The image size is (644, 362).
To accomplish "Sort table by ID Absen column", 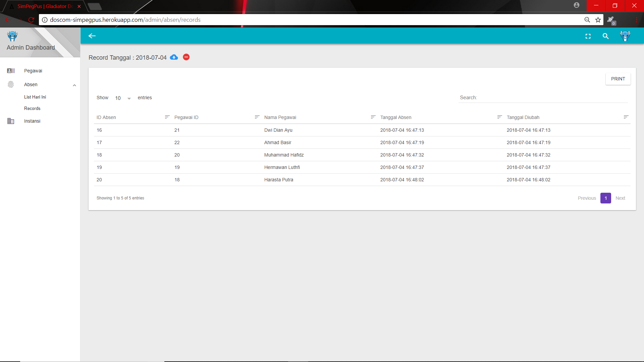I will click(x=106, y=117).
